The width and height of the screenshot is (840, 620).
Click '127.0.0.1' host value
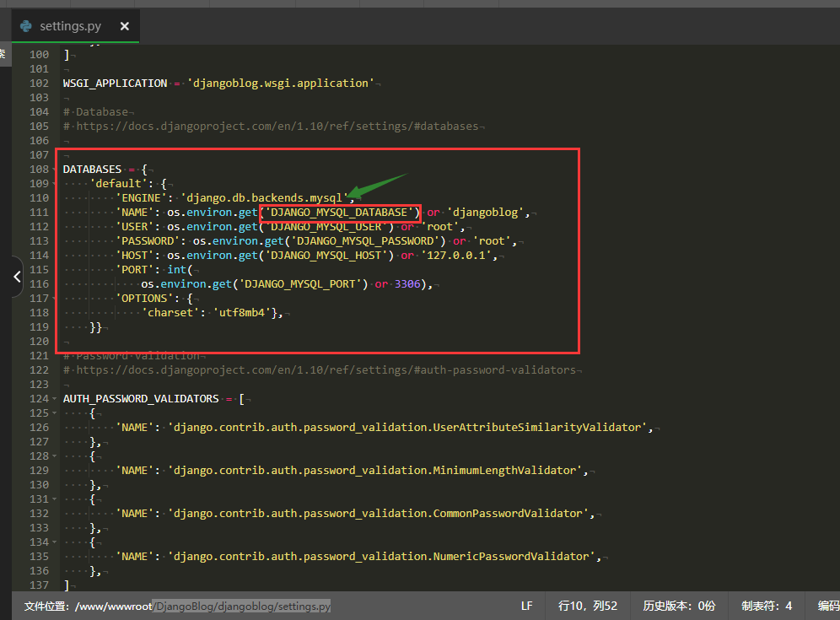(456, 256)
